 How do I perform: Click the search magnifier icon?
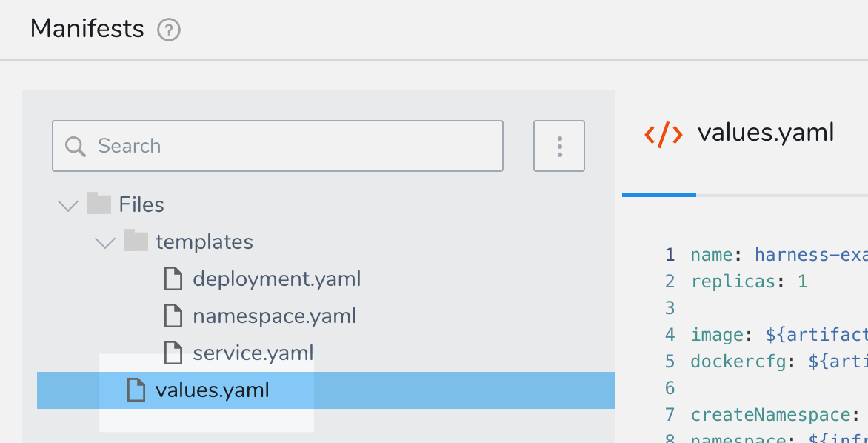[x=76, y=146]
